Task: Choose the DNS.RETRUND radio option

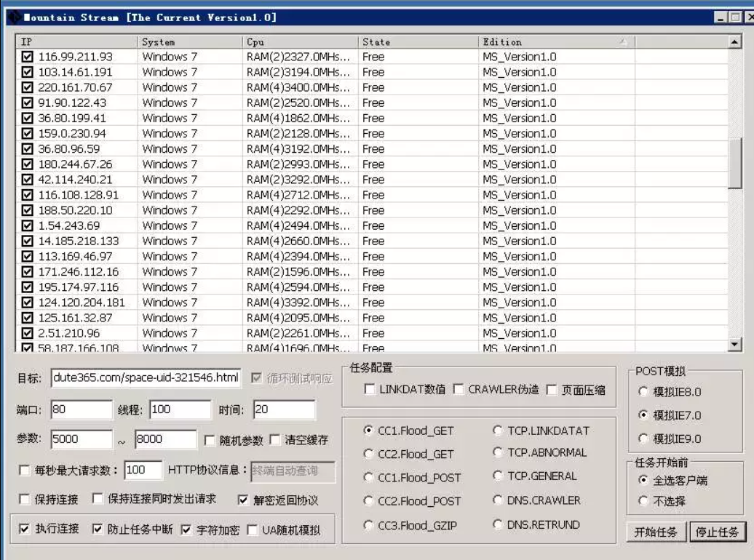Action: point(498,524)
